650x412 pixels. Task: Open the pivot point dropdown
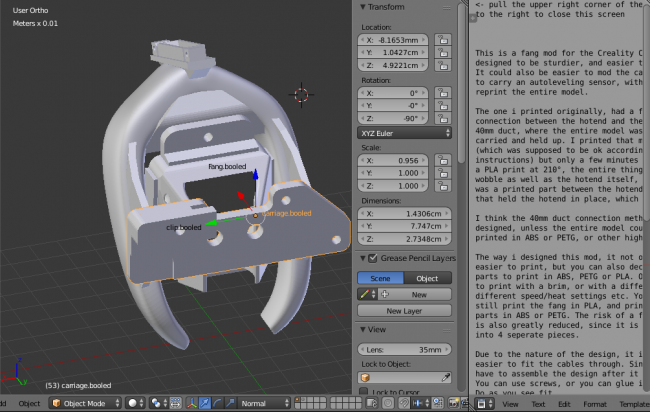click(x=159, y=403)
